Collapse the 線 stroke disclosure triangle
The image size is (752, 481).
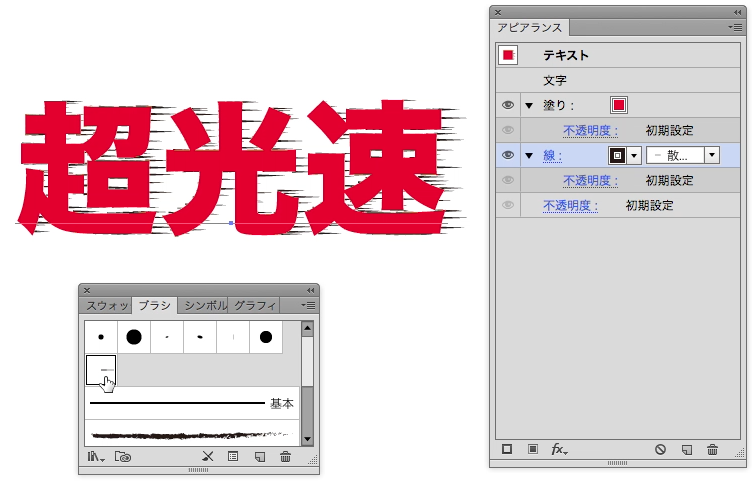(529, 155)
